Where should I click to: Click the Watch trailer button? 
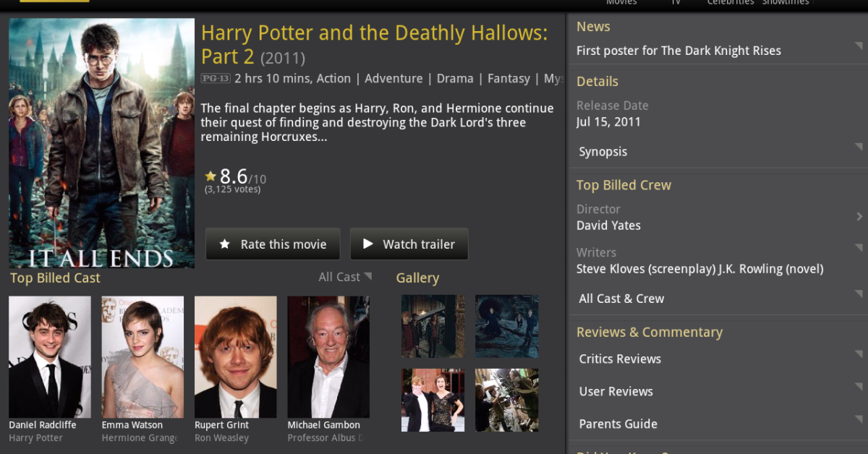click(409, 244)
